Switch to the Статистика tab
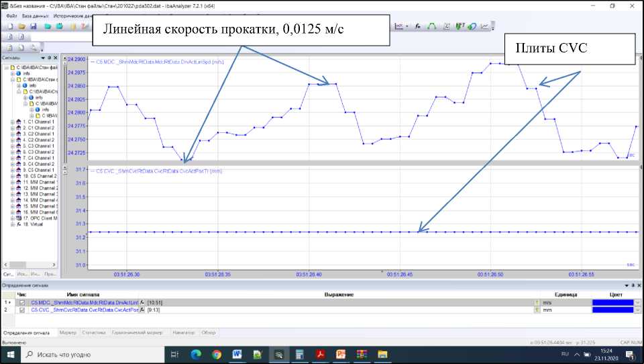The width and height of the screenshot is (644, 364). (94, 332)
